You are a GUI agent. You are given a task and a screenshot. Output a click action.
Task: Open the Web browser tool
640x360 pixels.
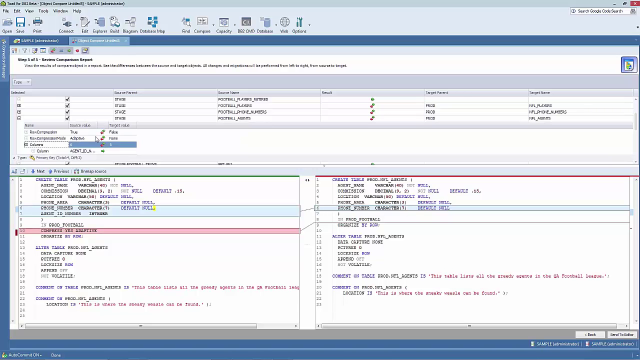(284, 25)
